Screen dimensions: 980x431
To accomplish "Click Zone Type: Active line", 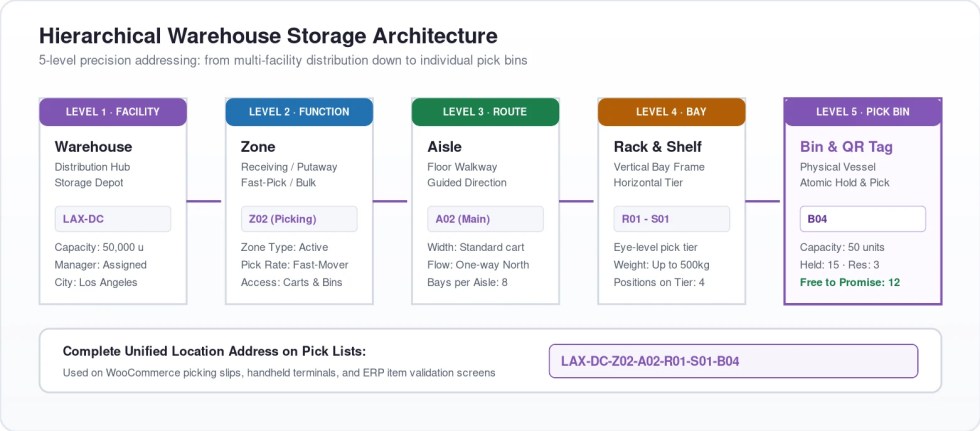I will coord(284,247).
